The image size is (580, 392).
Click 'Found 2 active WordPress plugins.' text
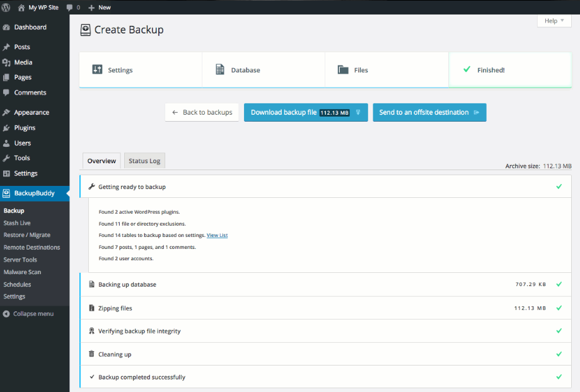click(x=139, y=212)
